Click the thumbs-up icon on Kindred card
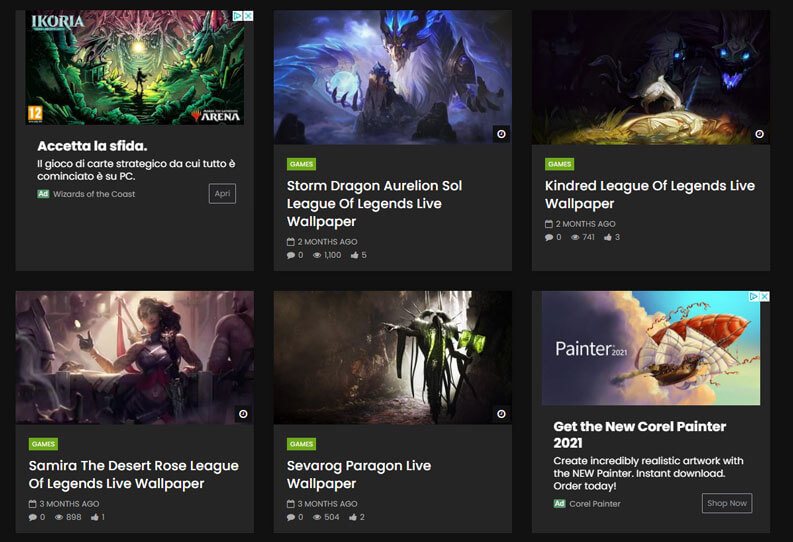The width and height of the screenshot is (793, 542). pos(608,237)
